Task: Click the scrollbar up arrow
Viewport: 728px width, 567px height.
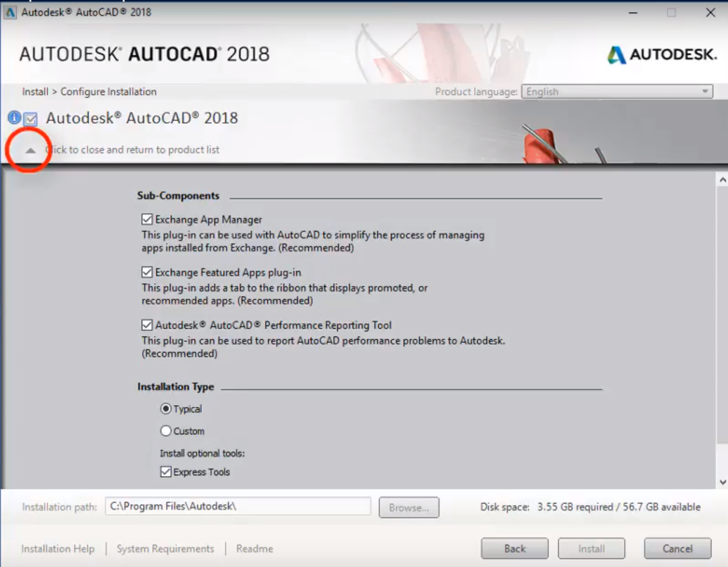Action: [x=721, y=179]
